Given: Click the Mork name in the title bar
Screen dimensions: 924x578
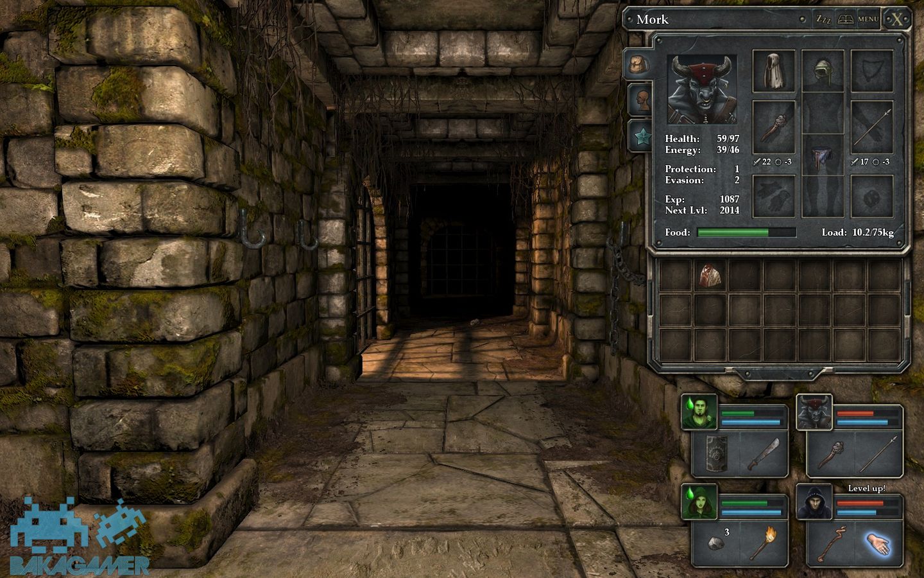Looking at the screenshot, I should [x=652, y=19].
